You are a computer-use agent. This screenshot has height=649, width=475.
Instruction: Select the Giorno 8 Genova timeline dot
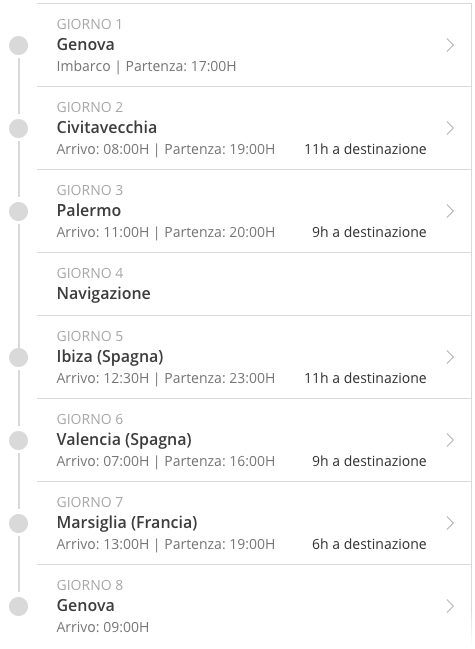[19, 606]
